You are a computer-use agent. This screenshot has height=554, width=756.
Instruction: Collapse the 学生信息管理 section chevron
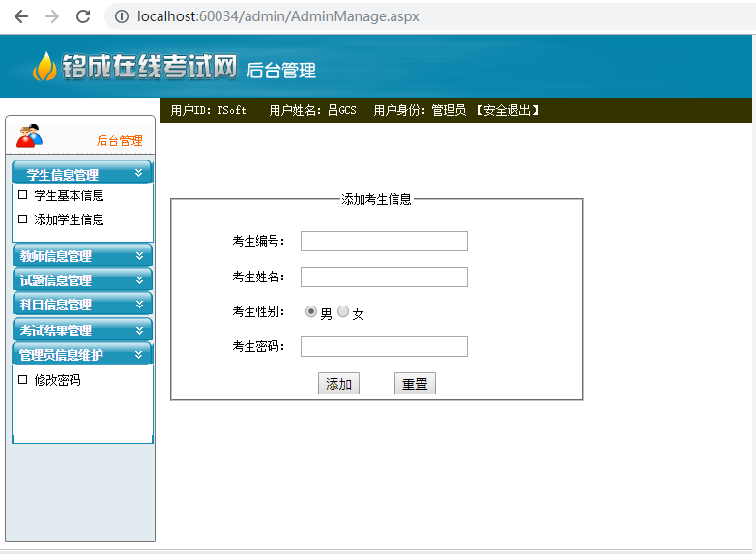[x=139, y=173]
